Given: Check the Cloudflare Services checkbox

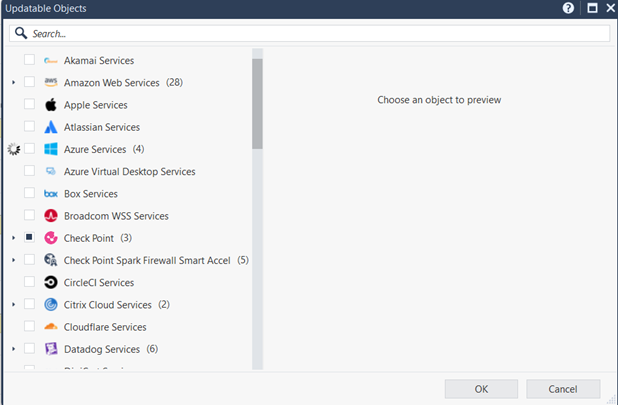Looking at the screenshot, I should [x=30, y=326].
